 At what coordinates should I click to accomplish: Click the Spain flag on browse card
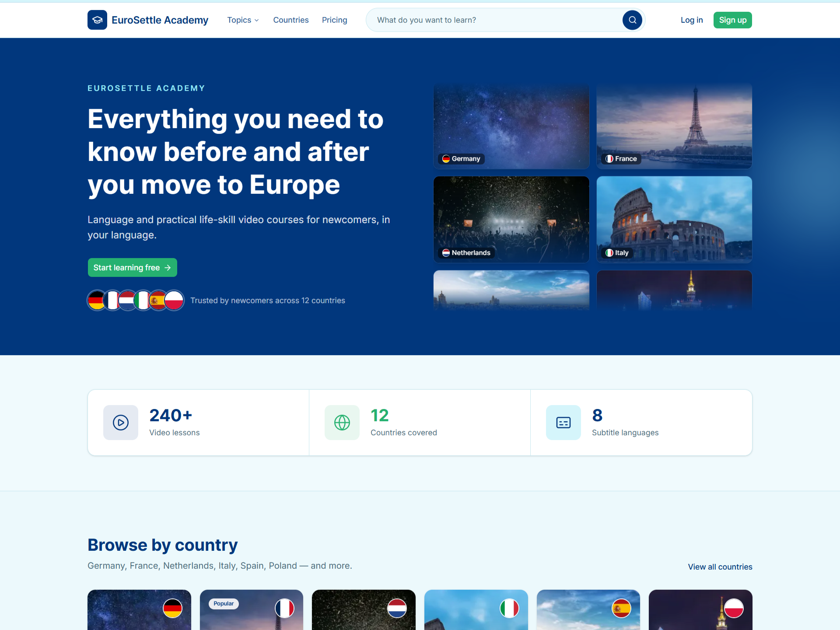point(621,608)
